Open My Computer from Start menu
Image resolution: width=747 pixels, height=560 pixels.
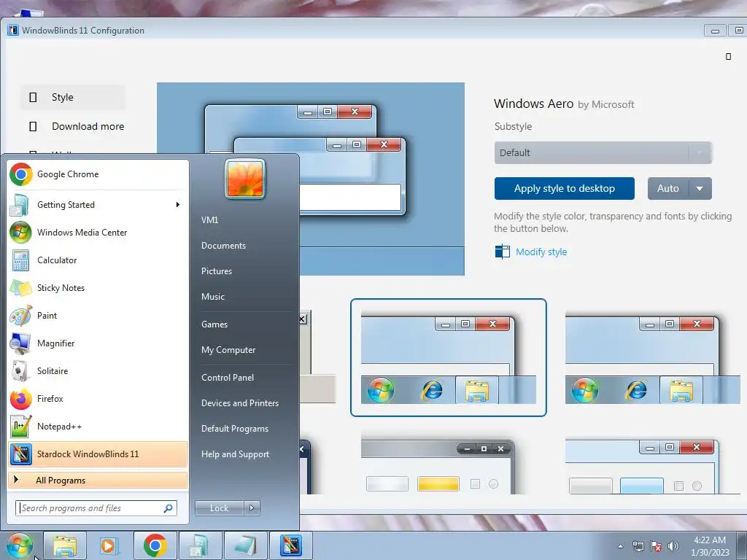coord(228,350)
